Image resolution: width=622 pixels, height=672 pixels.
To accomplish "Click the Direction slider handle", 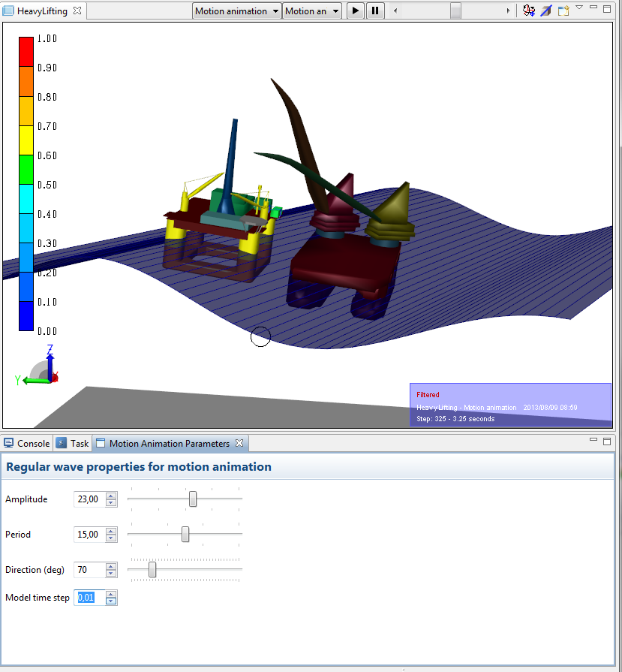I will (152, 570).
